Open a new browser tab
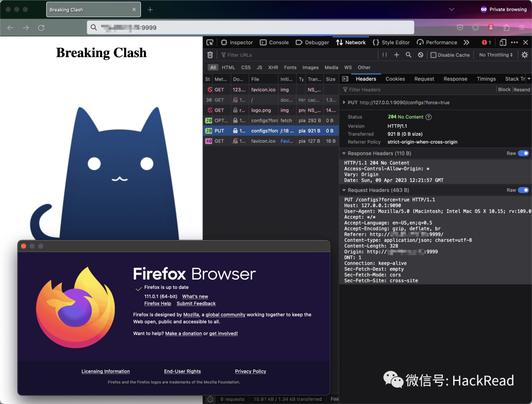The image size is (532, 404). [x=150, y=10]
